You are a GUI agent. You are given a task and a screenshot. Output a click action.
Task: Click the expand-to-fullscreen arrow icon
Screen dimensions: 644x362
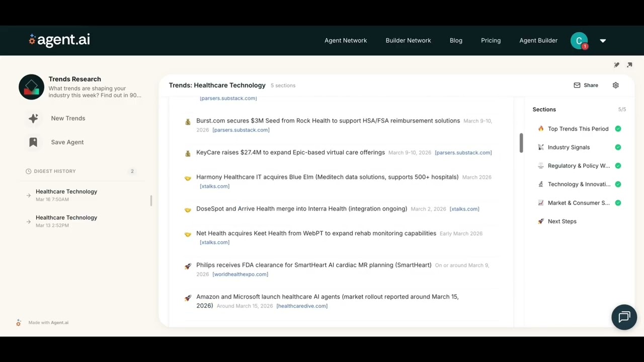629,65
